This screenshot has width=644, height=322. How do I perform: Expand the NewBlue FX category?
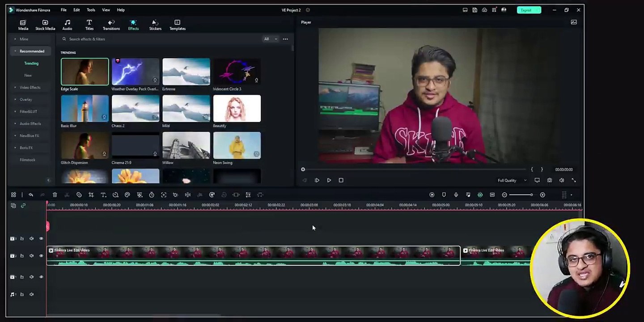point(30,136)
